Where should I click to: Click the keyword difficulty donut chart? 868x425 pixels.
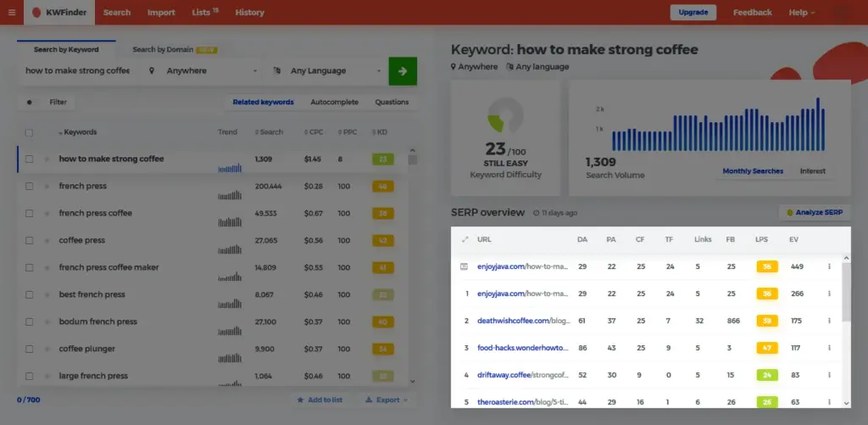click(x=505, y=115)
